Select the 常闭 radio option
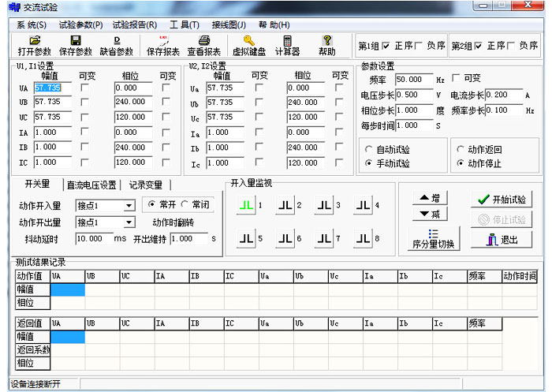The height and width of the screenshot is (392, 552). click(186, 204)
